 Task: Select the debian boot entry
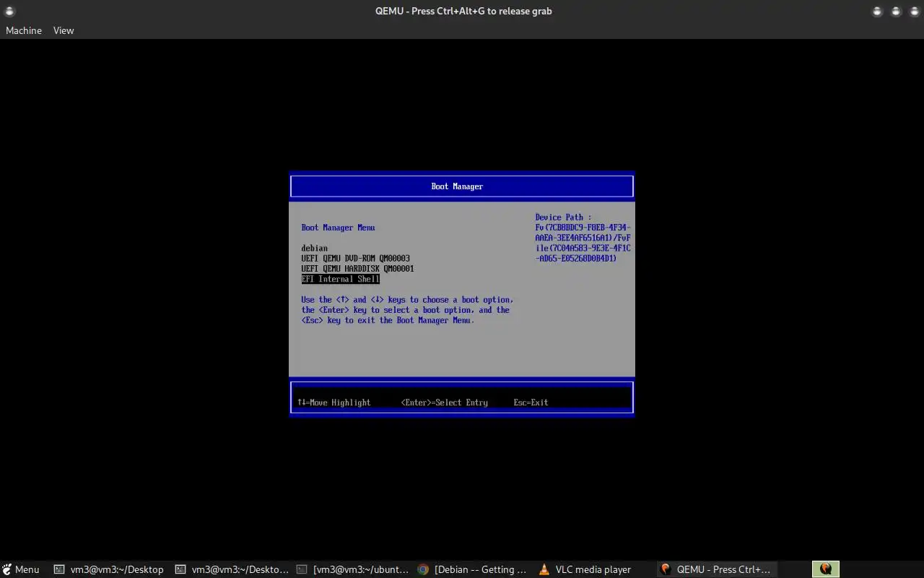tap(314, 248)
